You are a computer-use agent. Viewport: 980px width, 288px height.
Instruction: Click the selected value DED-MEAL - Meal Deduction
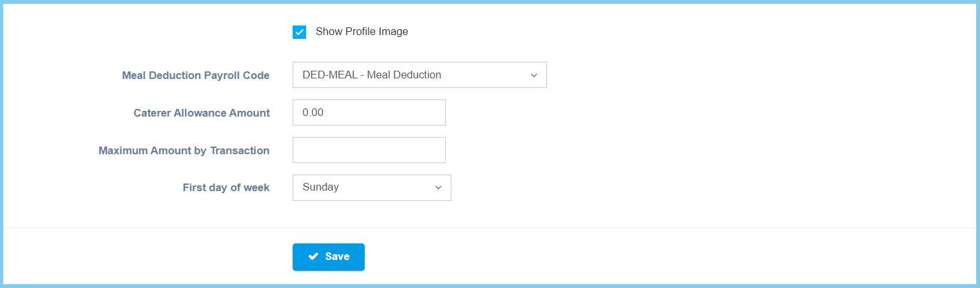point(372,75)
